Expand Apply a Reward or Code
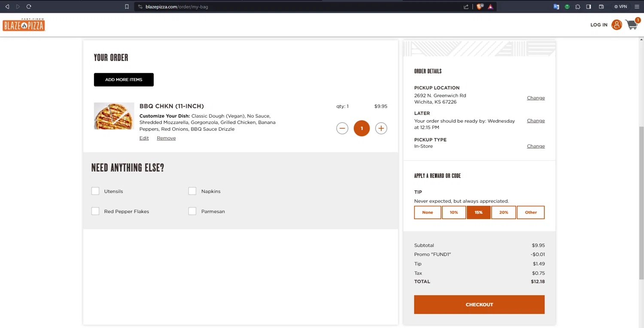644x328 pixels. (437, 176)
